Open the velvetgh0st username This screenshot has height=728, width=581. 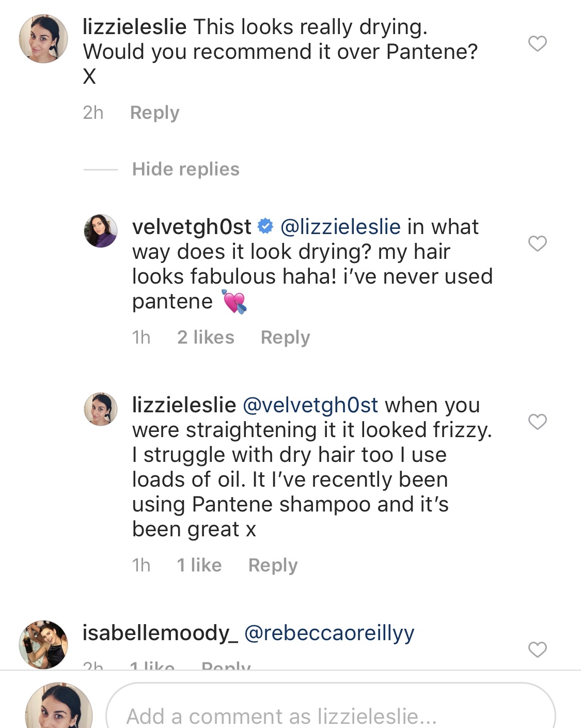click(x=192, y=227)
